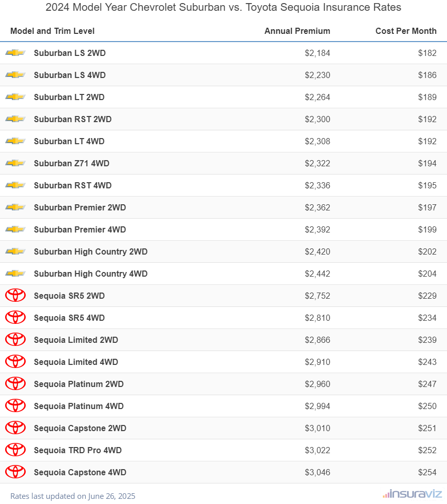Screen dimensions: 447x504
Task: Click the $243 monthly cost value
Action: click(x=427, y=362)
